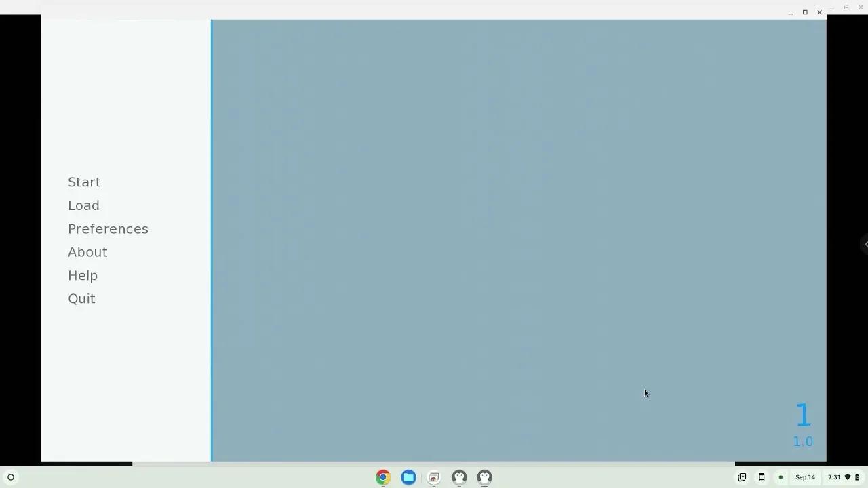Click the Wi-Fi indicator in the tray

click(x=847, y=477)
